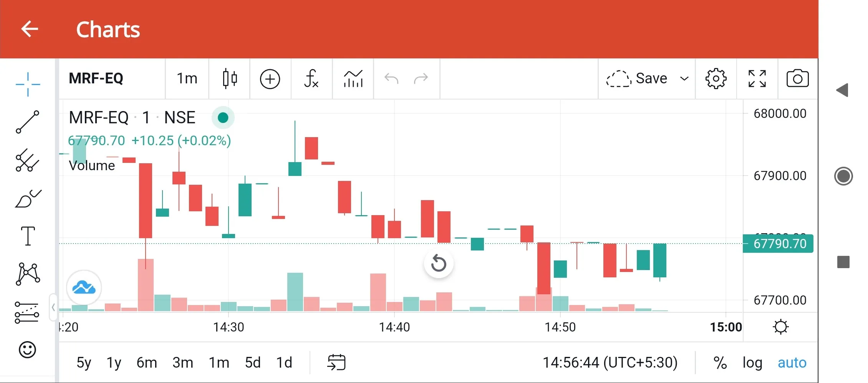This screenshot has width=868, height=383.
Task: Open the time axis settings icon
Action: point(780,327)
